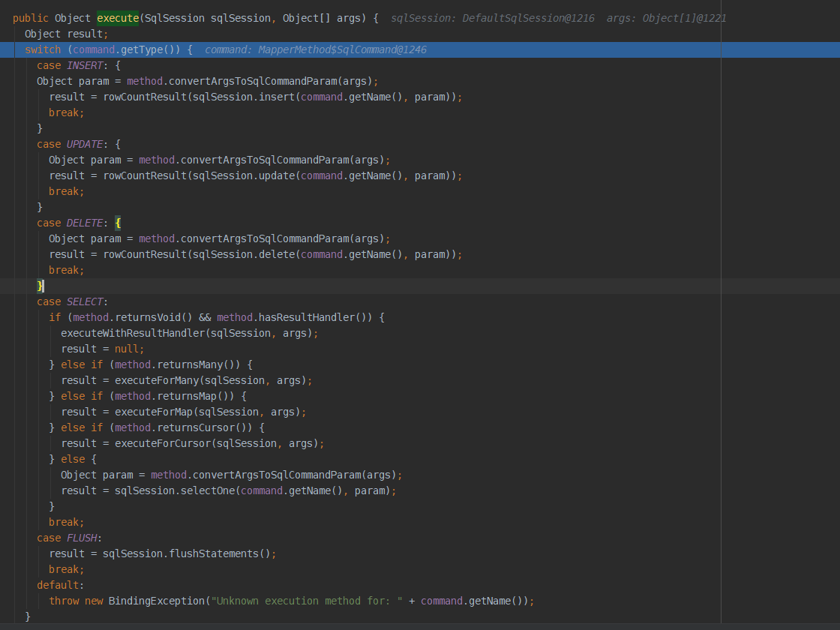Click the highlighted opening brace after DELETE

[x=118, y=223]
